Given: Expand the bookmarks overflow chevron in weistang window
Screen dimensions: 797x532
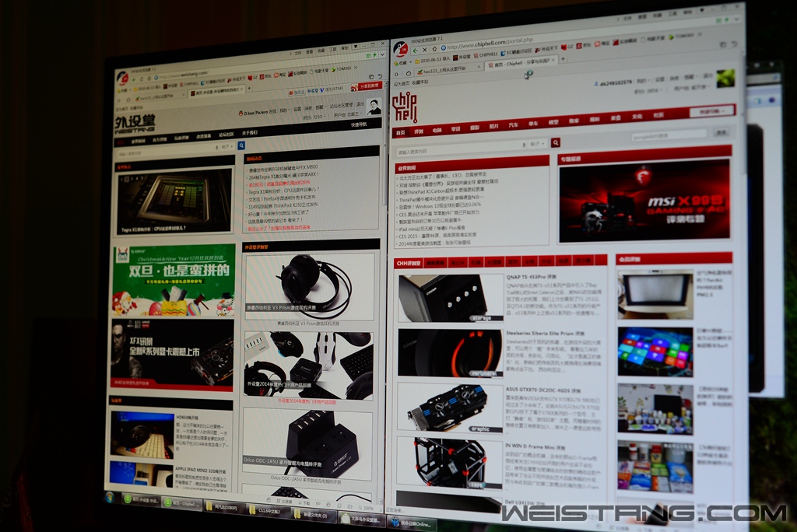Looking at the screenshot, I should pyautogui.click(x=356, y=67).
